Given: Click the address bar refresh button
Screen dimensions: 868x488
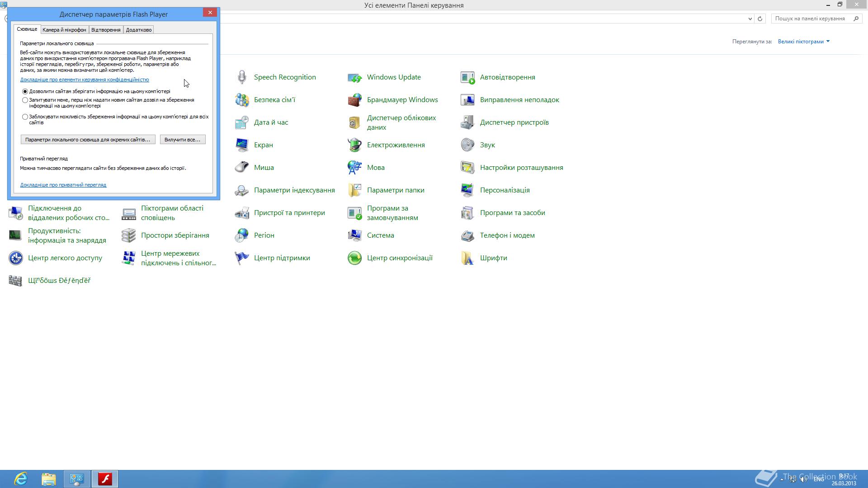Looking at the screenshot, I should (760, 19).
